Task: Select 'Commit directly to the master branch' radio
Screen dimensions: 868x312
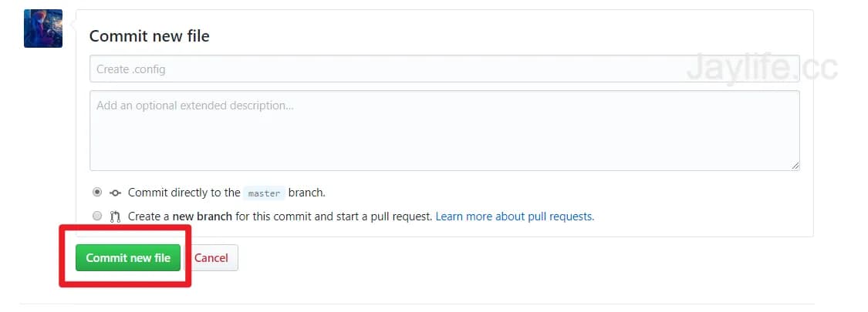Action: tap(97, 193)
